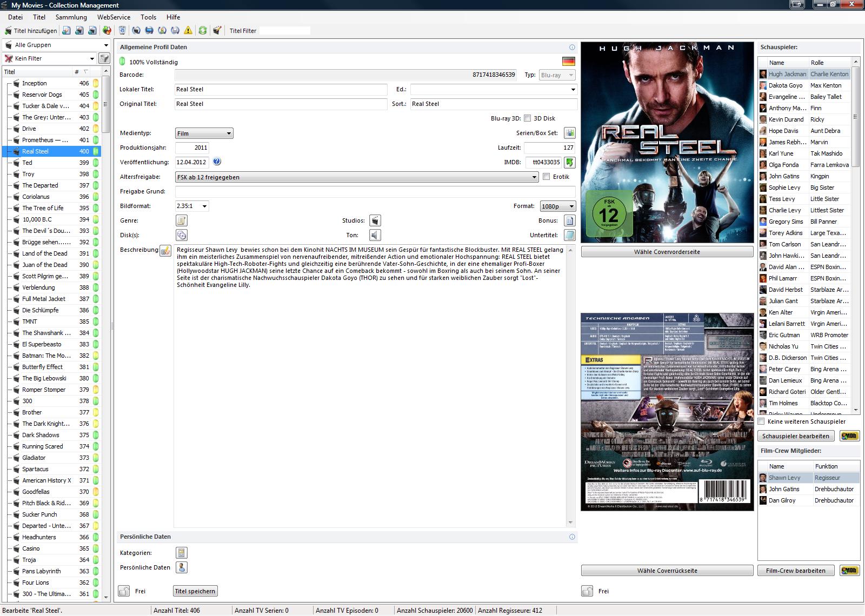Open the Studios clapperboard icon
This screenshot has width=865, height=616.
point(375,220)
